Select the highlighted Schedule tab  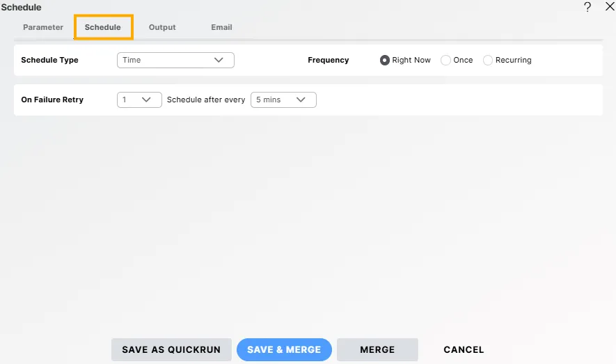pos(103,27)
